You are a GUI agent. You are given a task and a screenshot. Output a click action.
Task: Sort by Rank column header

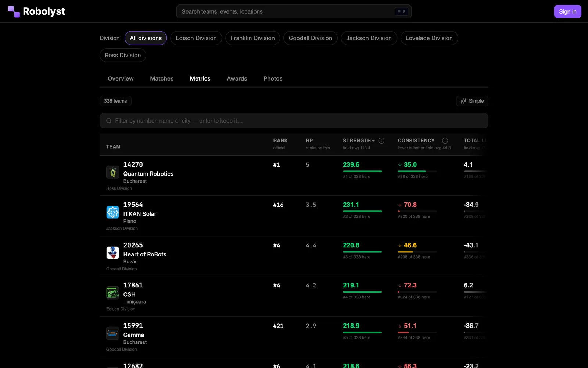[280, 141]
